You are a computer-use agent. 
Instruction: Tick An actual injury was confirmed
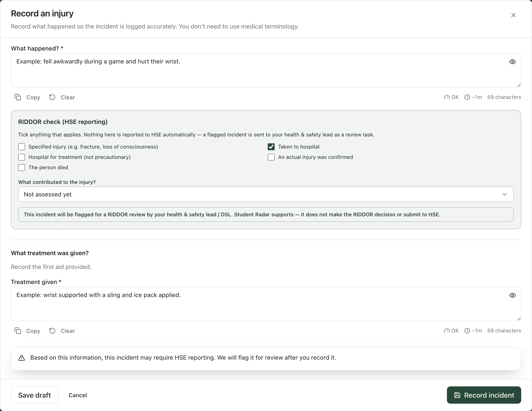click(271, 157)
